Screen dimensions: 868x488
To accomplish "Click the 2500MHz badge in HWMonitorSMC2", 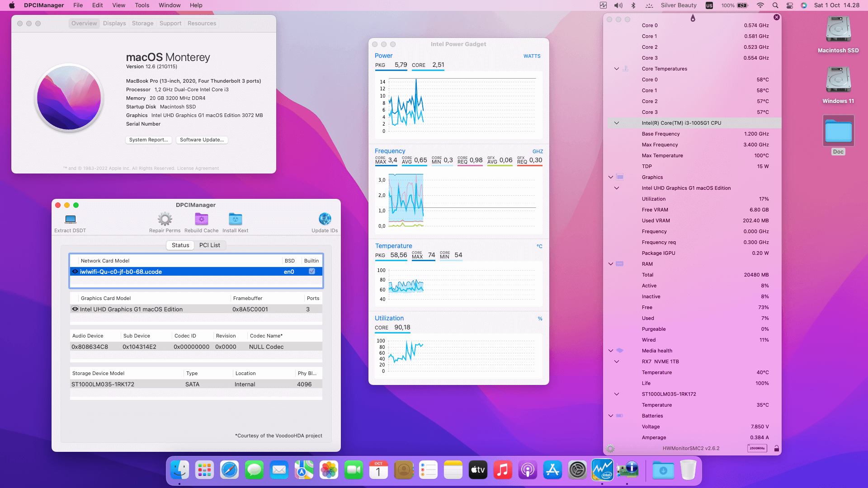I will (x=757, y=448).
